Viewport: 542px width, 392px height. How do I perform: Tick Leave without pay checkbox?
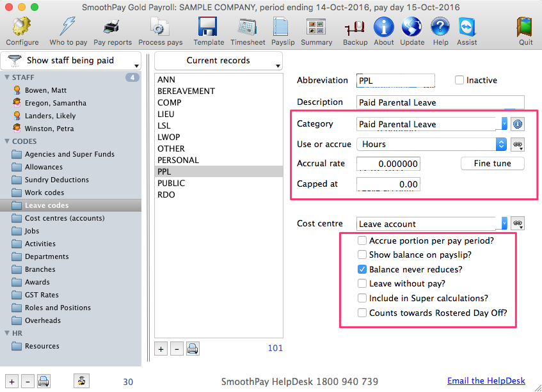tap(362, 283)
